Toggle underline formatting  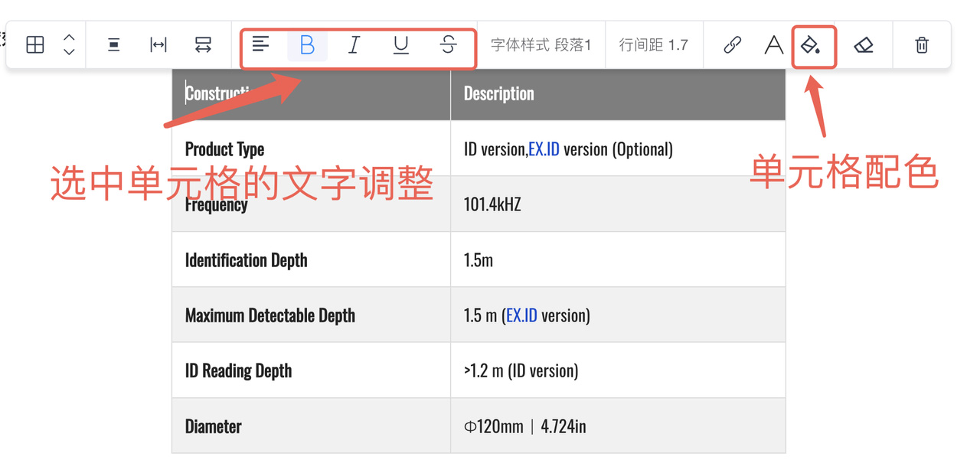point(400,45)
